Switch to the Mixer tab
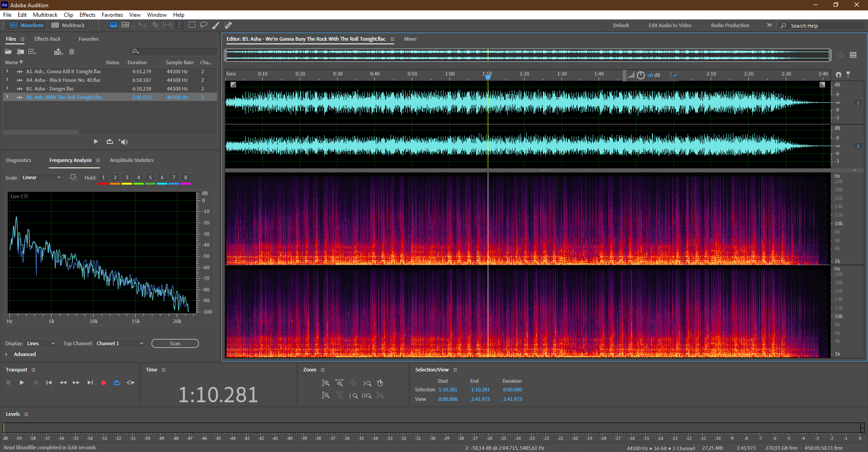The height and width of the screenshot is (452, 868). (410, 39)
